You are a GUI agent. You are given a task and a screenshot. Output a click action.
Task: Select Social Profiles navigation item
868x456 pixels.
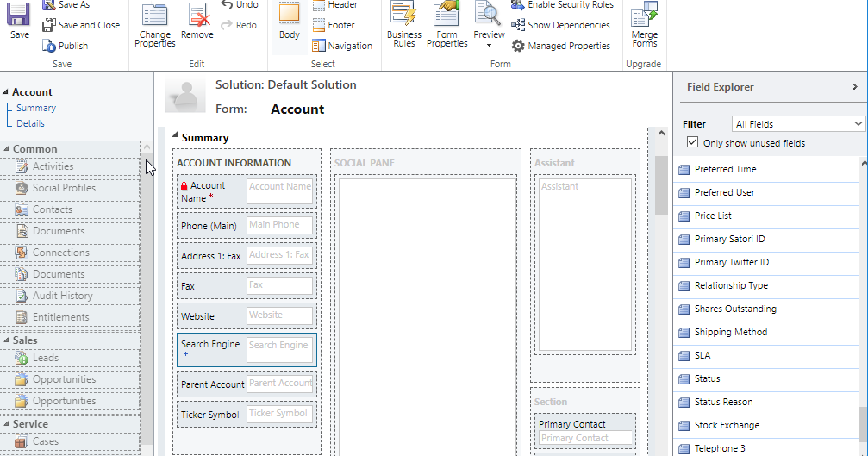pos(70,188)
